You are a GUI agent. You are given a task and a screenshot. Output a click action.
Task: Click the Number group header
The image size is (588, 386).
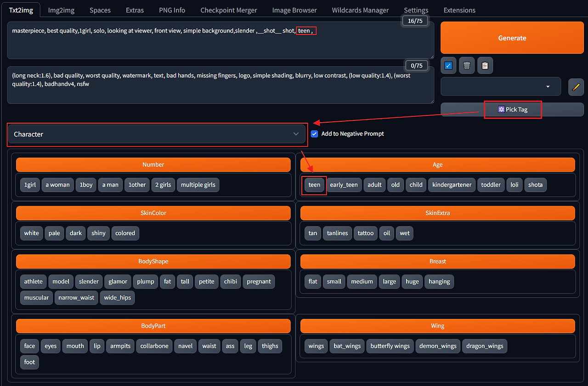pos(153,165)
